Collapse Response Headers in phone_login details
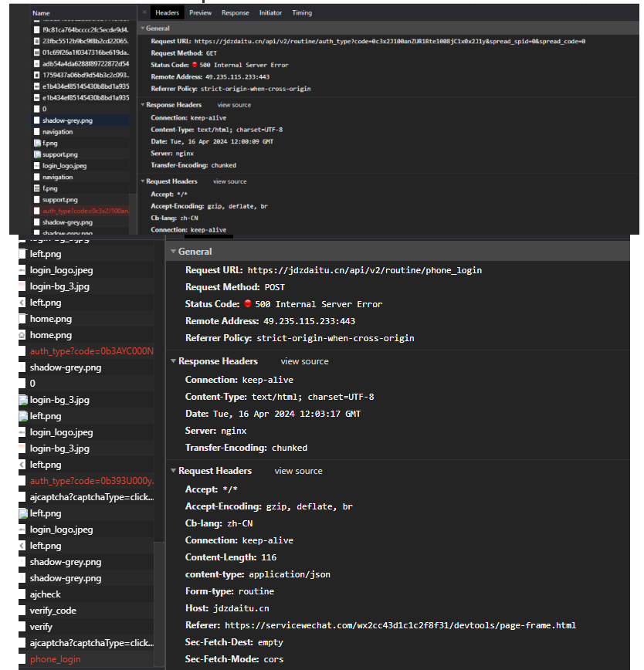Viewport: 644px width, 670px height. (x=173, y=361)
